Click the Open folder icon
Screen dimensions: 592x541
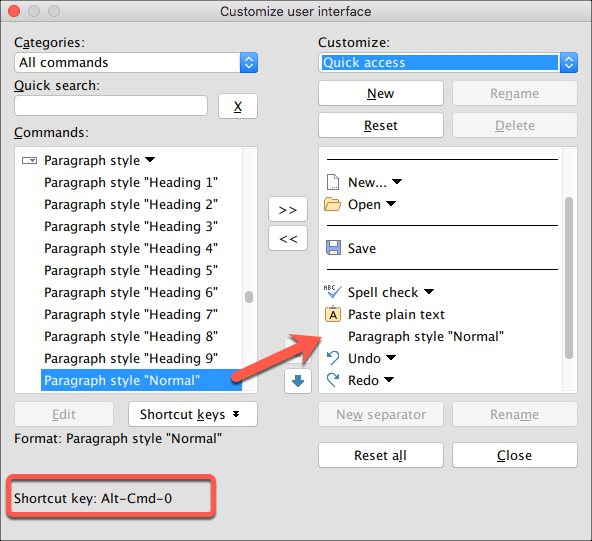(333, 204)
